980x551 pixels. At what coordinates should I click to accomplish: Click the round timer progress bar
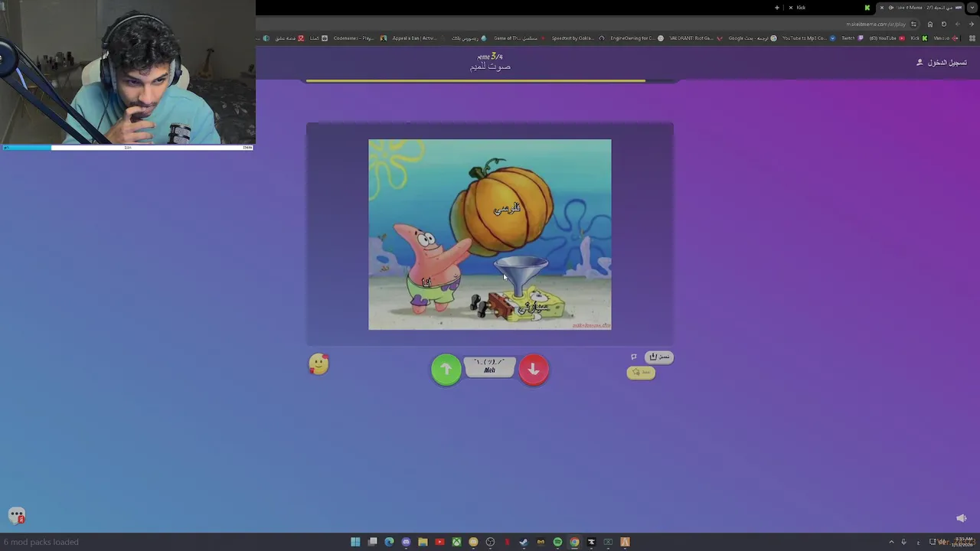tap(490, 80)
